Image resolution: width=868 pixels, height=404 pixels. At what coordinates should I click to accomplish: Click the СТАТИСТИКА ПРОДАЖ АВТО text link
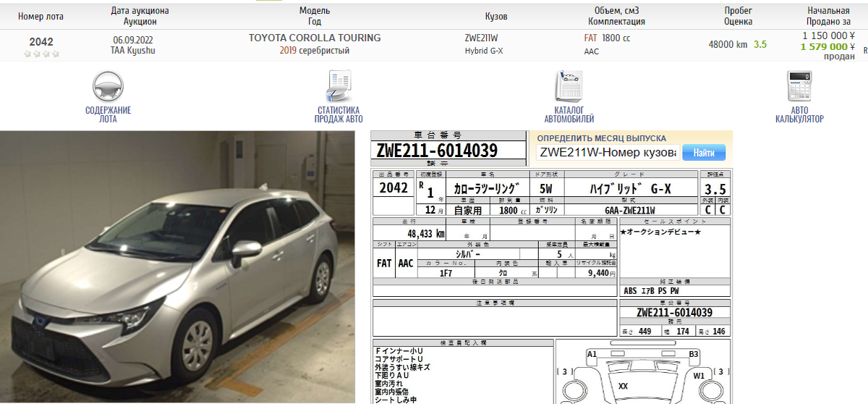(338, 114)
